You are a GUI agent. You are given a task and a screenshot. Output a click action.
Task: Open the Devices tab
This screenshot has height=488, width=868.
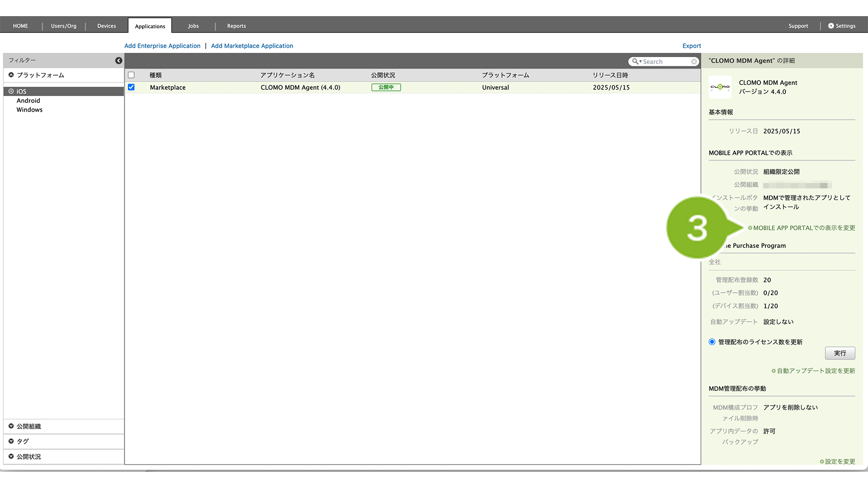[x=106, y=26]
